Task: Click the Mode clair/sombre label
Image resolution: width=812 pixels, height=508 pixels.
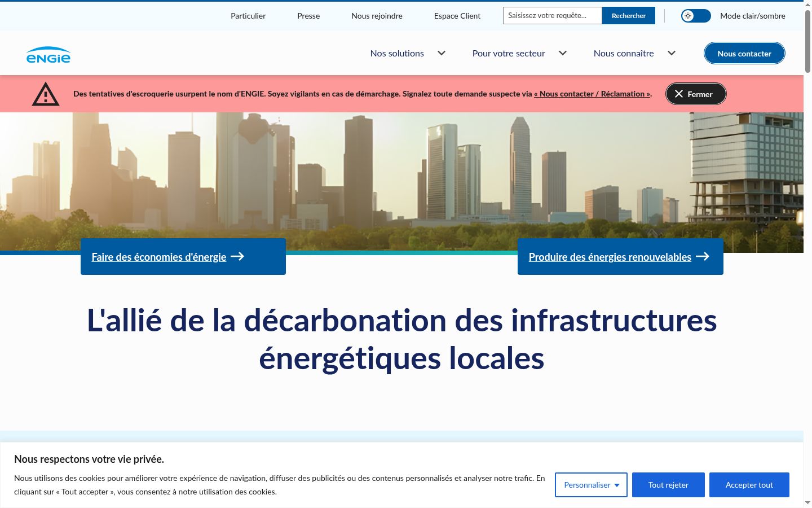Action: (753, 16)
